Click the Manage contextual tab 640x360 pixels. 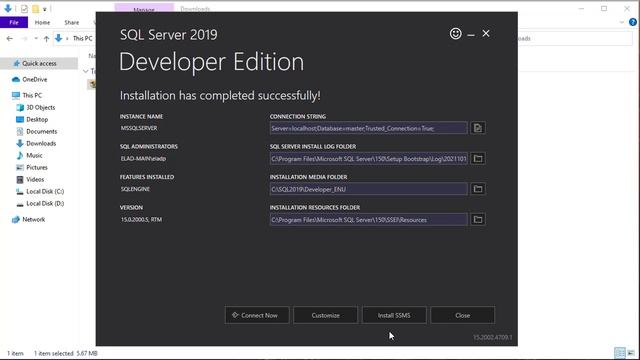[x=144, y=8]
